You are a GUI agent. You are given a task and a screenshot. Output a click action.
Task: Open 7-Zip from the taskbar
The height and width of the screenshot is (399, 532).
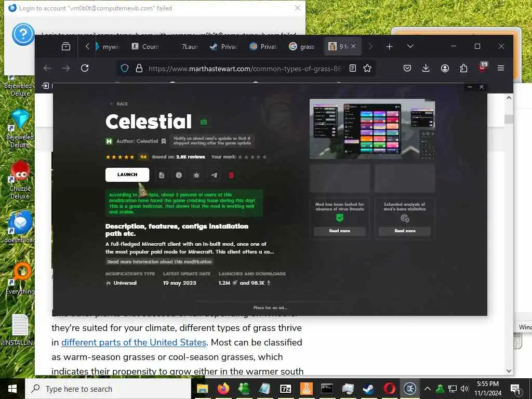(285, 389)
